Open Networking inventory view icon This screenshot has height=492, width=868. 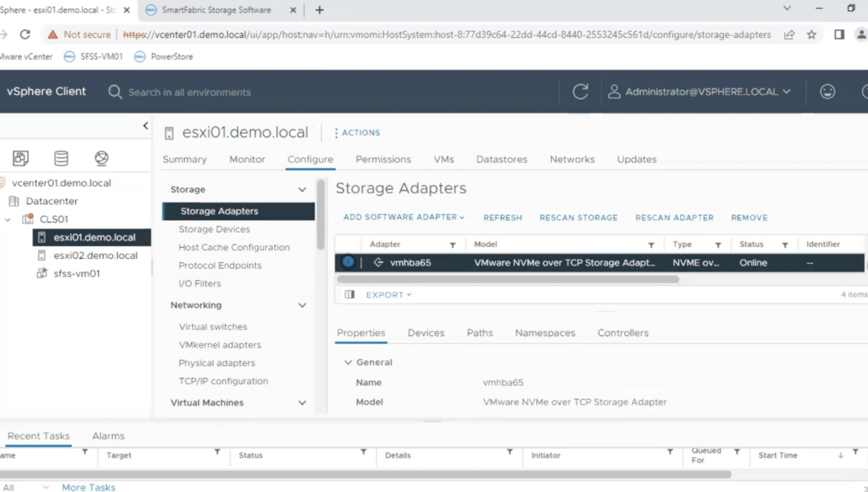coord(102,158)
